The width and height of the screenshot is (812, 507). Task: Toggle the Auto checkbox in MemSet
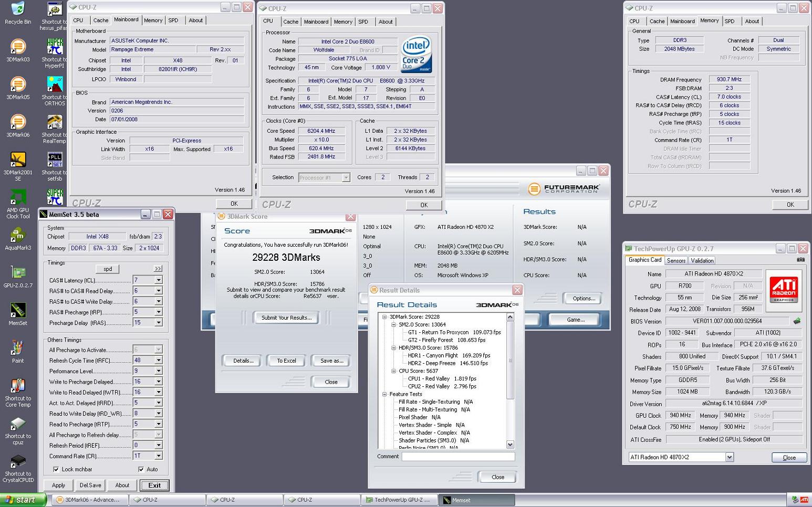141,469
